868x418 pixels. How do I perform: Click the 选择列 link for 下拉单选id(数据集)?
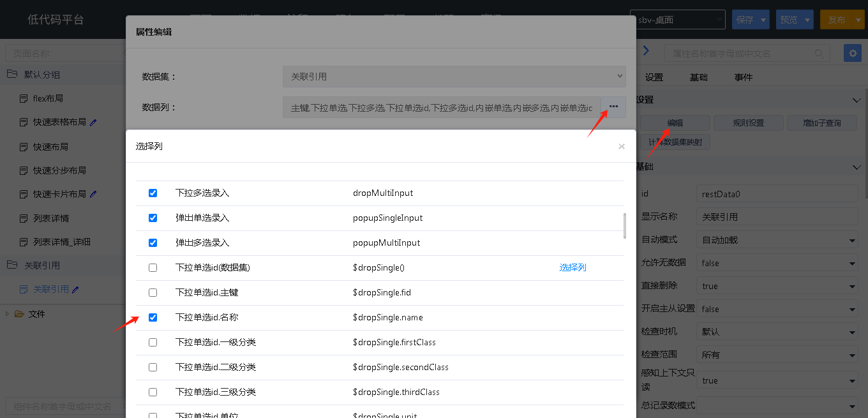coord(572,268)
